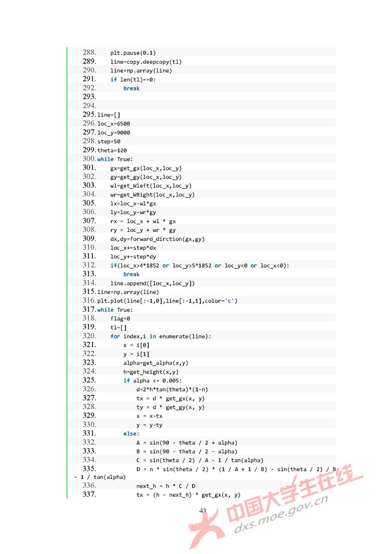Viewport: 392px width, 554px height.
Task: Click the line.append([loc_x,loc_y]) statement
Action: (x=152, y=283)
